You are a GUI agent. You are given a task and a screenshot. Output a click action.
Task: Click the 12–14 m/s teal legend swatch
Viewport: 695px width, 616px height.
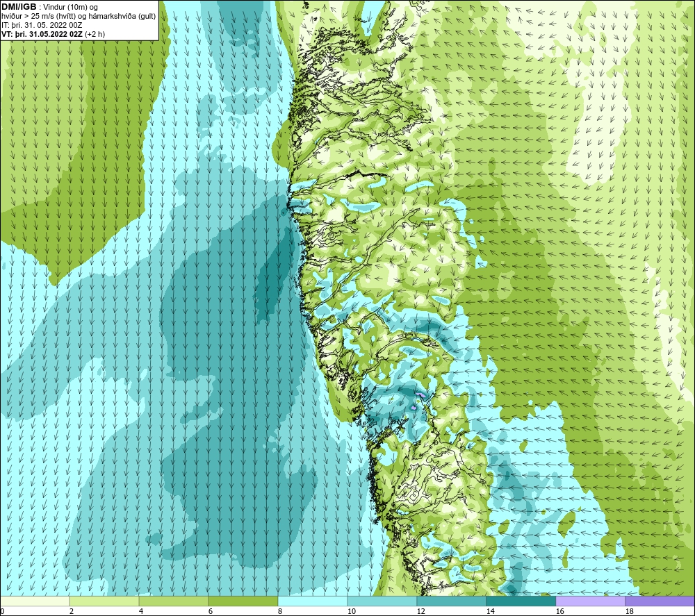point(451,601)
